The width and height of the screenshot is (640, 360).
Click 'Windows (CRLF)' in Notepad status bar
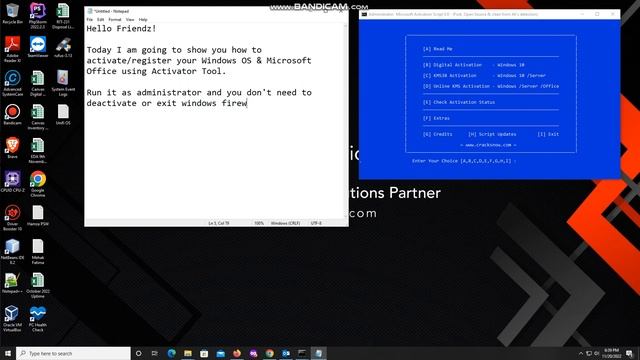click(285, 223)
